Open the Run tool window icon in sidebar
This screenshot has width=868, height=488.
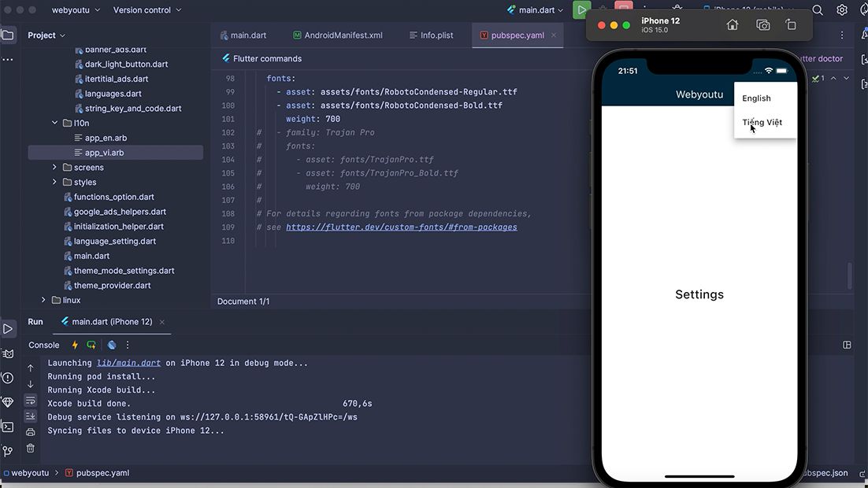[8, 329]
